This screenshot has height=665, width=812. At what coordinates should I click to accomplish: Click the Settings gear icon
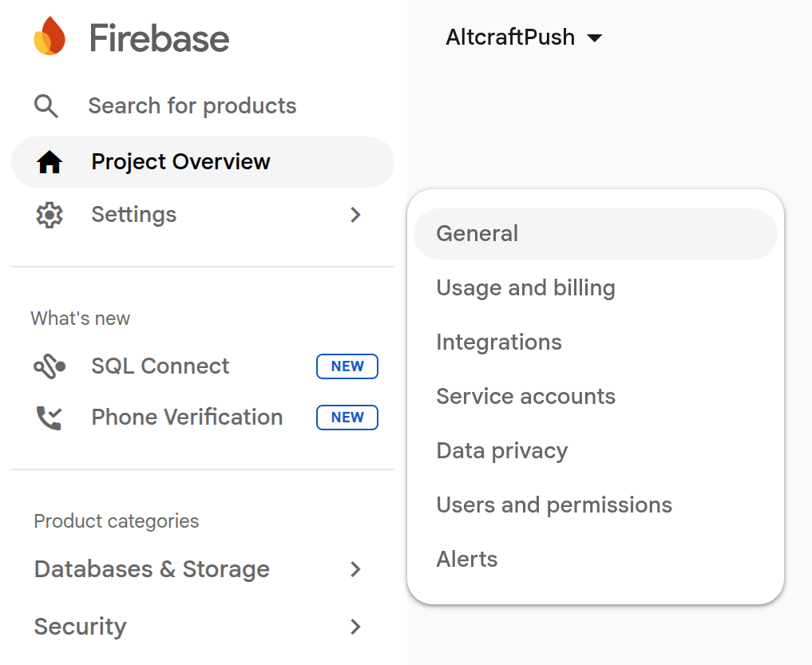(50, 215)
